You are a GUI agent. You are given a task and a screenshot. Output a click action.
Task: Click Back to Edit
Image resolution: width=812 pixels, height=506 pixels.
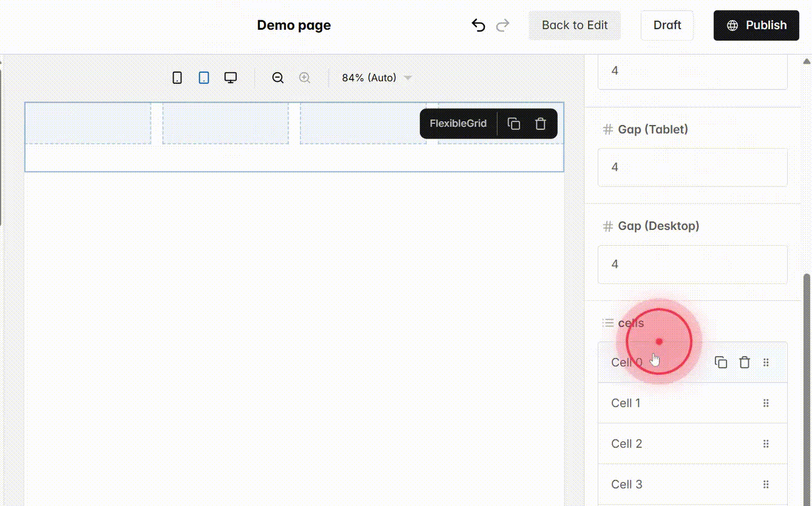pyautogui.click(x=575, y=25)
